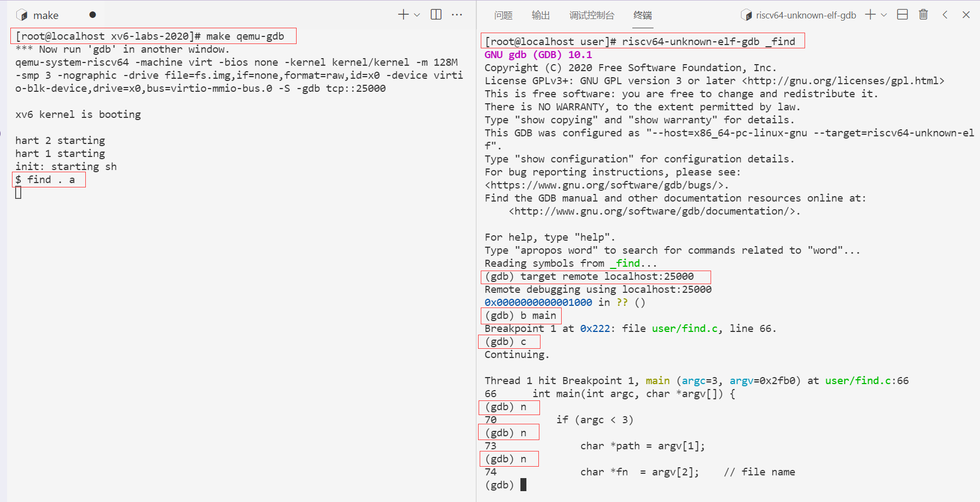
Task: Select the 问题 (Problems) tab
Action: 503,15
